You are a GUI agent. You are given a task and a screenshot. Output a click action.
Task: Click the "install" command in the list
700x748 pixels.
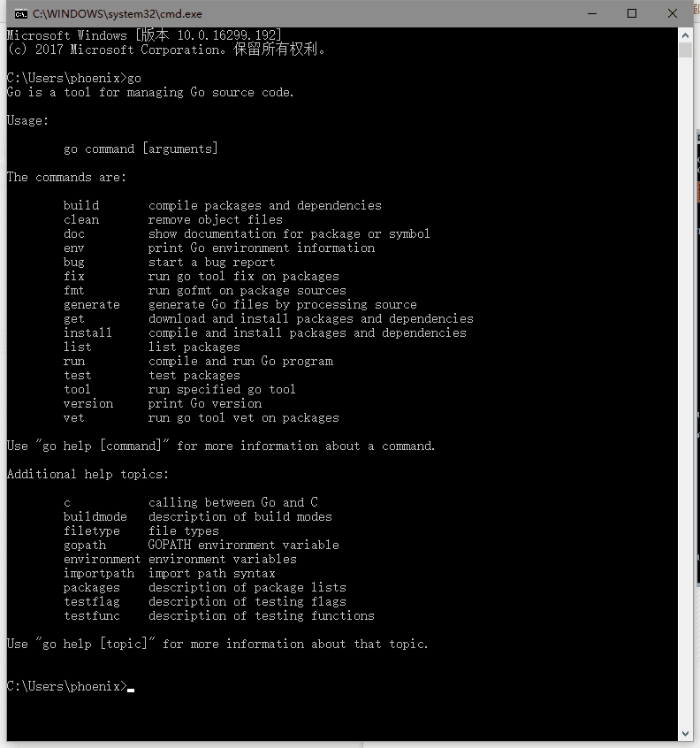(87, 333)
